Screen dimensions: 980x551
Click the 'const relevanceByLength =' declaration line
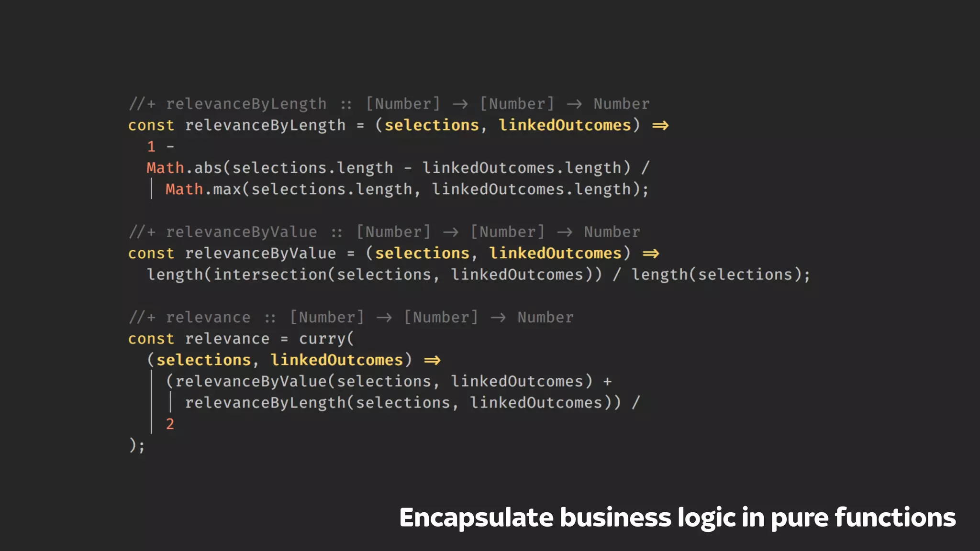[x=398, y=125]
